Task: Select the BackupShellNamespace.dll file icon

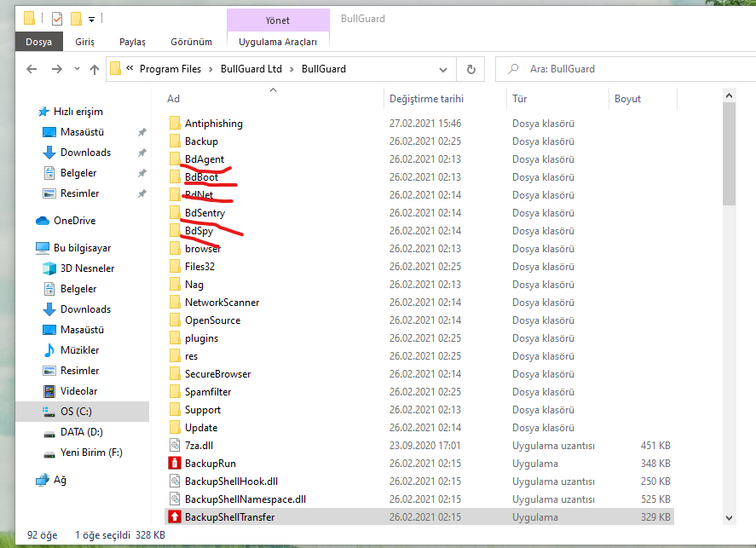Action: (x=175, y=499)
